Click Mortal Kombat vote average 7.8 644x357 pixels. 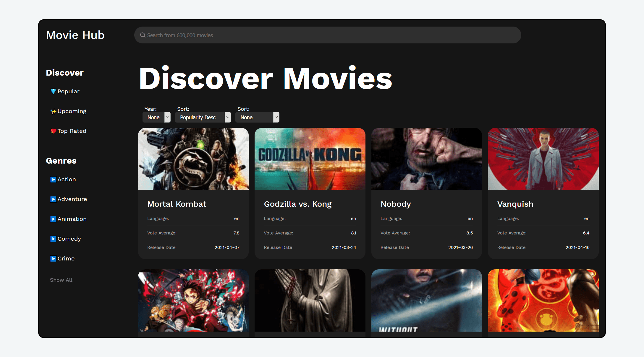[237, 233]
